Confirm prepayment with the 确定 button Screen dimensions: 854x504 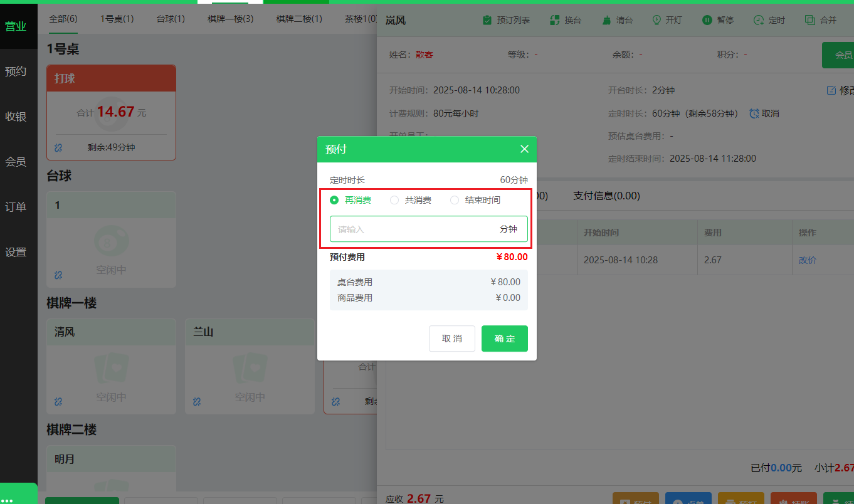(504, 339)
